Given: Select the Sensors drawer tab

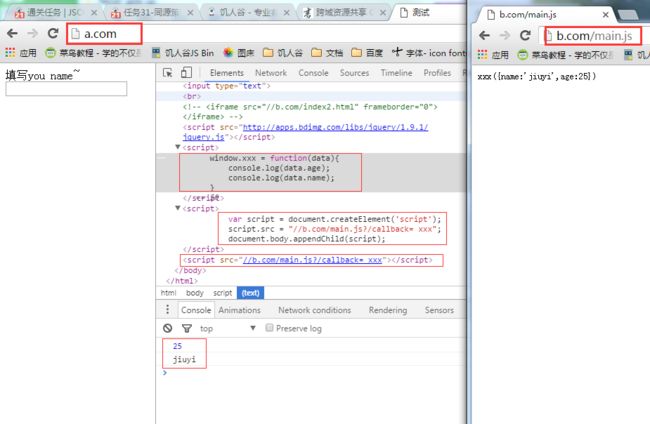Looking at the screenshot, I should point(439,310).
